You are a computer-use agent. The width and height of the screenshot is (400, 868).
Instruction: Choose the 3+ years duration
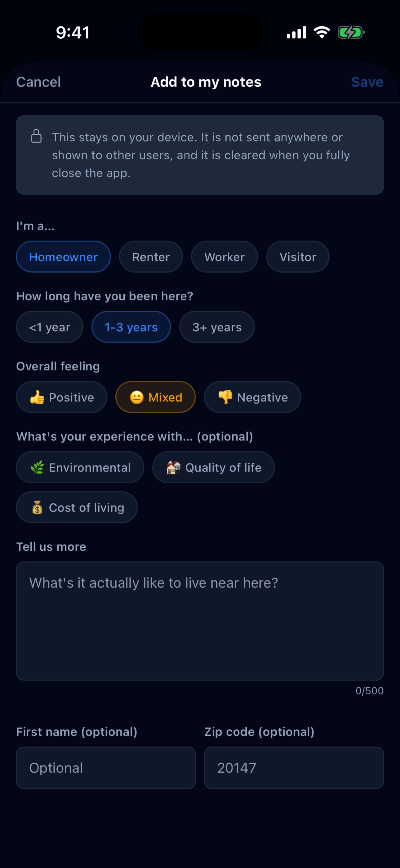coord(217,327)
